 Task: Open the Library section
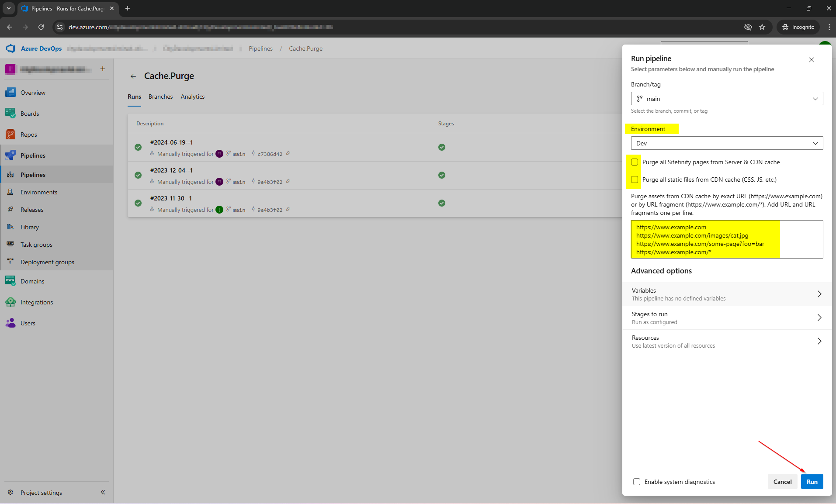(30, 227)
